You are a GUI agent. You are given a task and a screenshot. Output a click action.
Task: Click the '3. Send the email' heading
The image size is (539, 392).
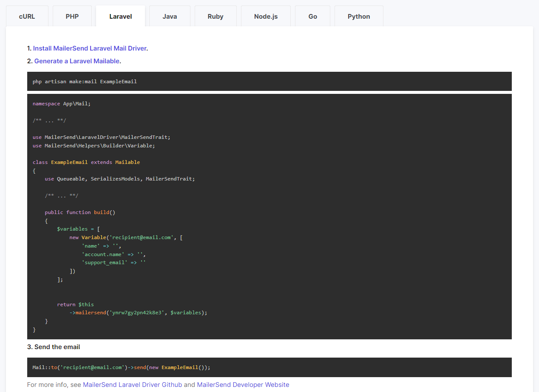pyautogui.click(x=54, y=347)
